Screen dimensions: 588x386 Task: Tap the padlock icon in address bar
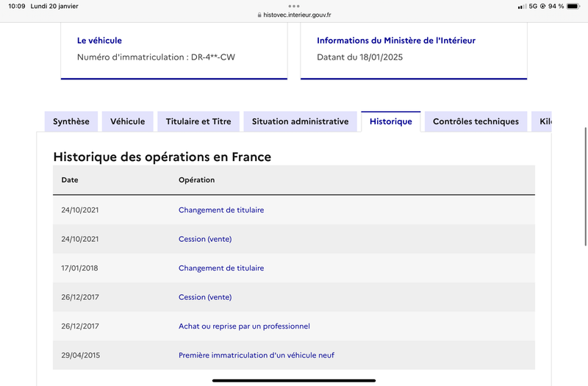(259, 15)
